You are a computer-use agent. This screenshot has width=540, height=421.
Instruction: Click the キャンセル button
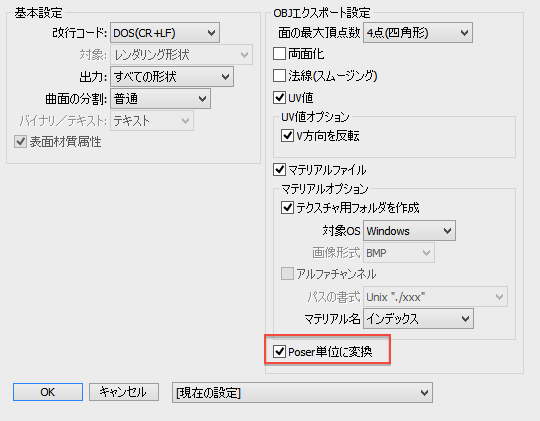124,392
